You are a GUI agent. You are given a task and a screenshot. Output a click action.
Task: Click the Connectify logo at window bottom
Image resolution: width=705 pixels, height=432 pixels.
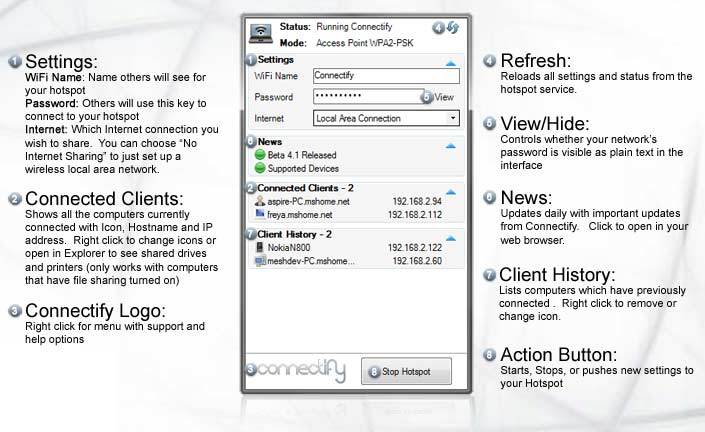tap(301, 370)
